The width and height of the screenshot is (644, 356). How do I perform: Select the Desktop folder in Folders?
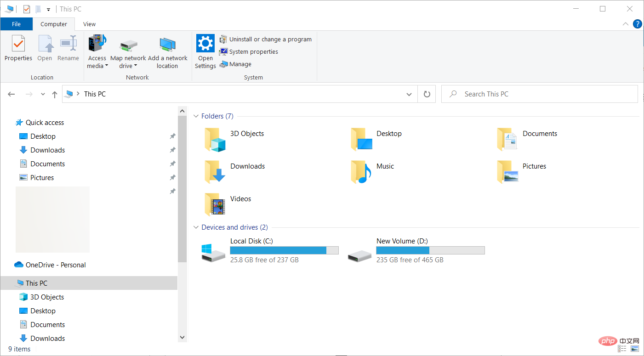point(376,139)
